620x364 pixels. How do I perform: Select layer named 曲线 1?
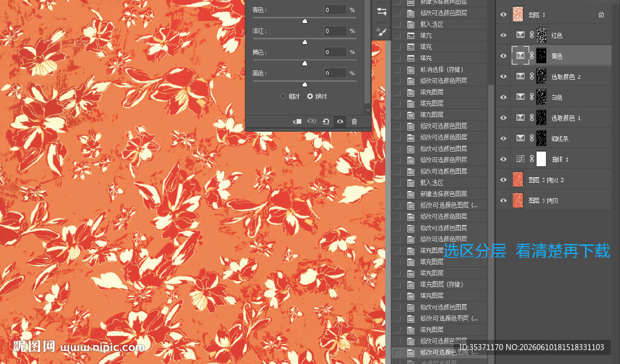pyautogui.click(x=560, y=159)
